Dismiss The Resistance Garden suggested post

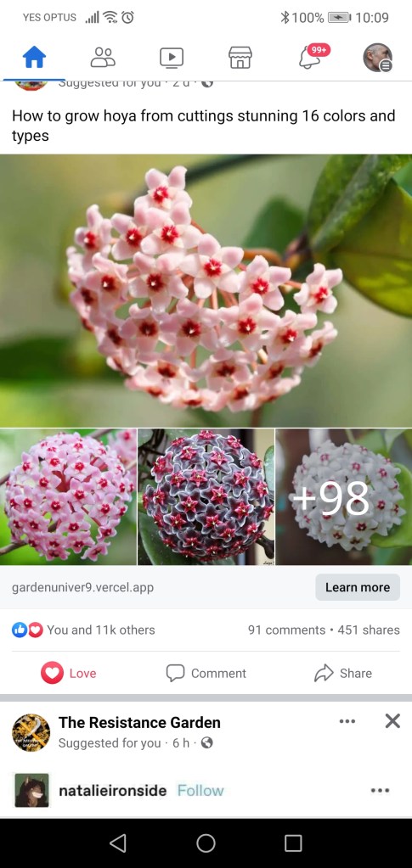(x=392, y=720)
